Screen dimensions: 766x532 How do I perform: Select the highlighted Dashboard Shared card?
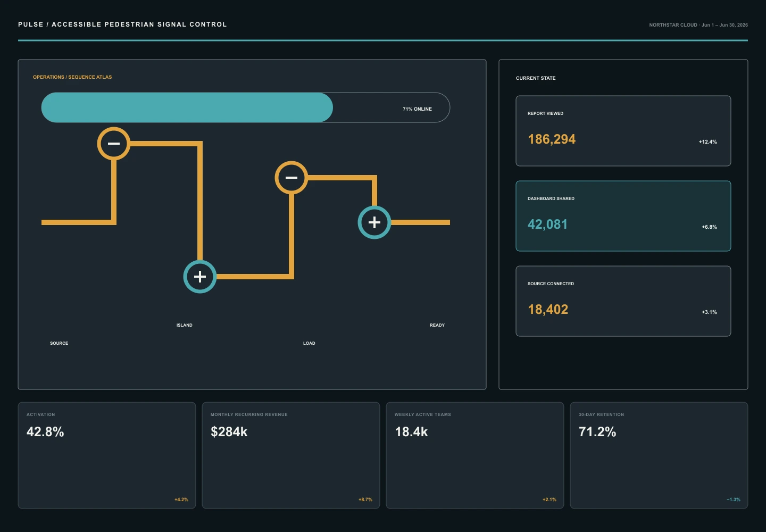point(623,216)
